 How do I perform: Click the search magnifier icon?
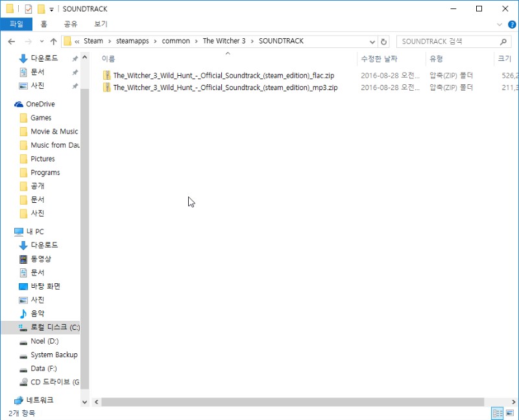click(504, 41)
